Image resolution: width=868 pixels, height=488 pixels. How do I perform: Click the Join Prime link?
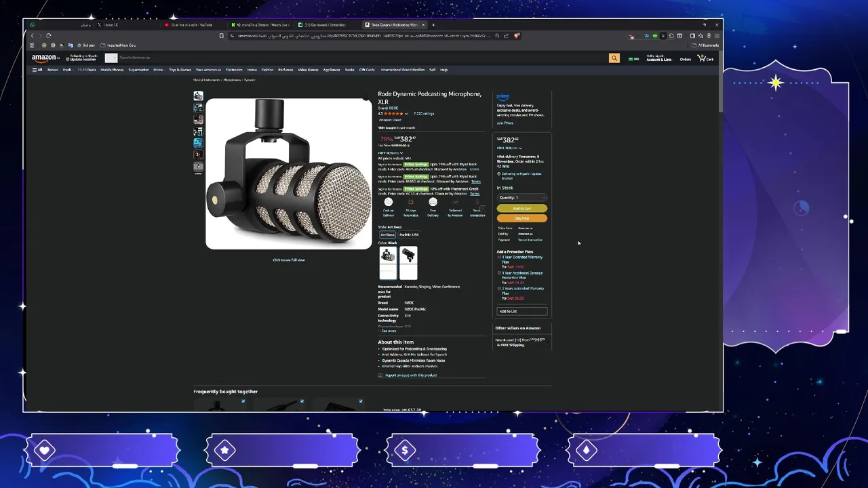click(x=505, y=123)
